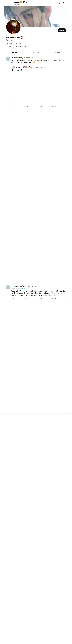This screenshot has width=72, height=644.
Task: Go back using the top arrow
Action: point(7,3)
